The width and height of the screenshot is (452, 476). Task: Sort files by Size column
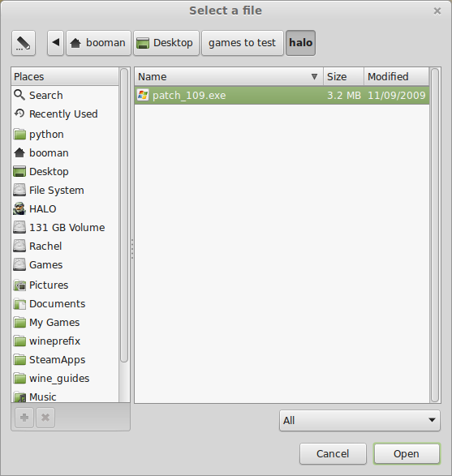point(343,76)
